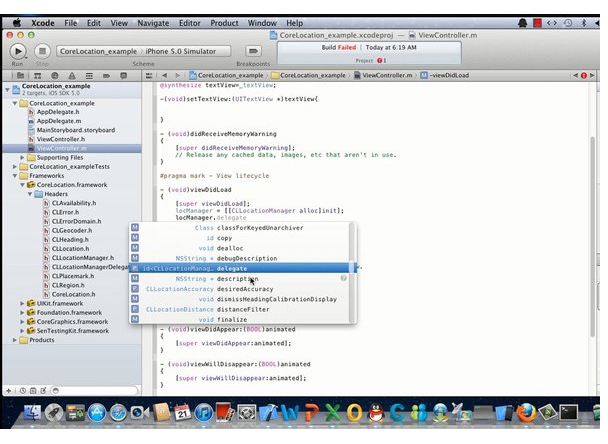Click the project error count badge
Screen dimensions: 608x444
point(382,60)
